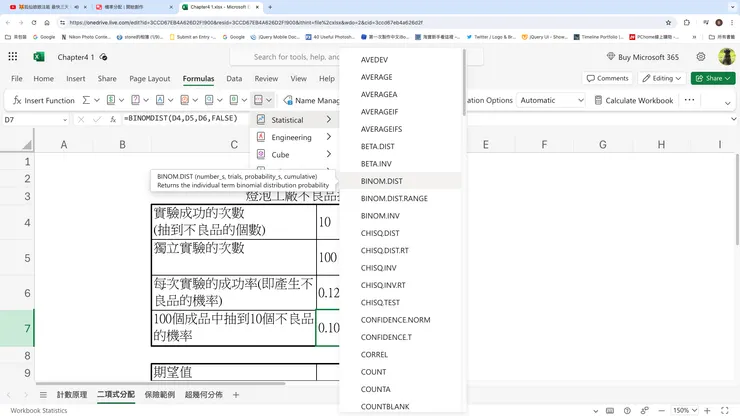Open the account profile picture
Viewport: 740px width, 416px height.
click(x=726, y=57)
